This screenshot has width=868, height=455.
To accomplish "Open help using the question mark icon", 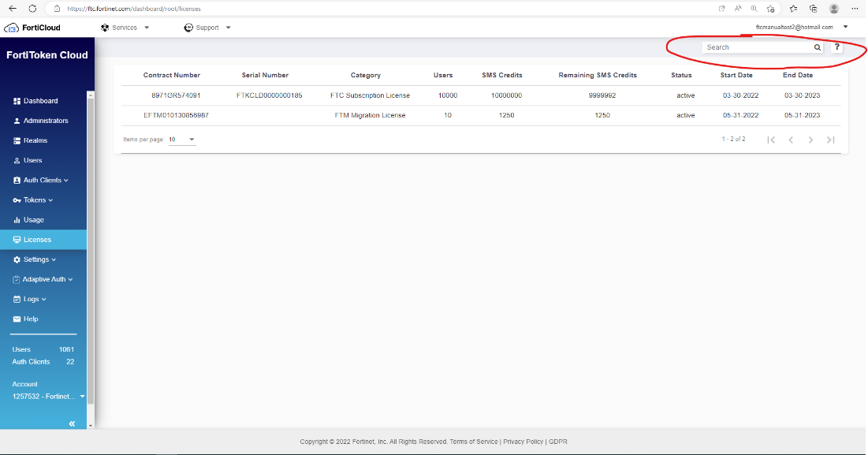I will click(836, 47).
